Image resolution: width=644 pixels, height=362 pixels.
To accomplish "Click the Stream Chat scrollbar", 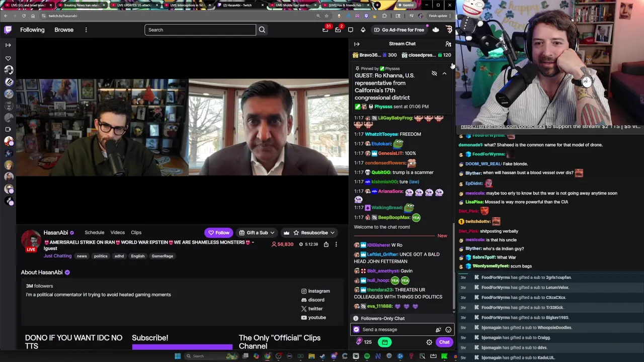I will 454,266.
